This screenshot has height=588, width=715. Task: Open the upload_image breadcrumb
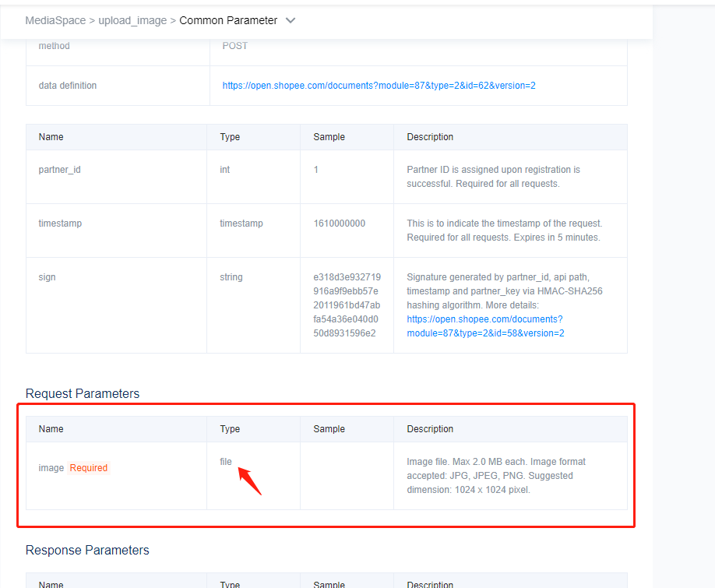click(x=132, y=21)
